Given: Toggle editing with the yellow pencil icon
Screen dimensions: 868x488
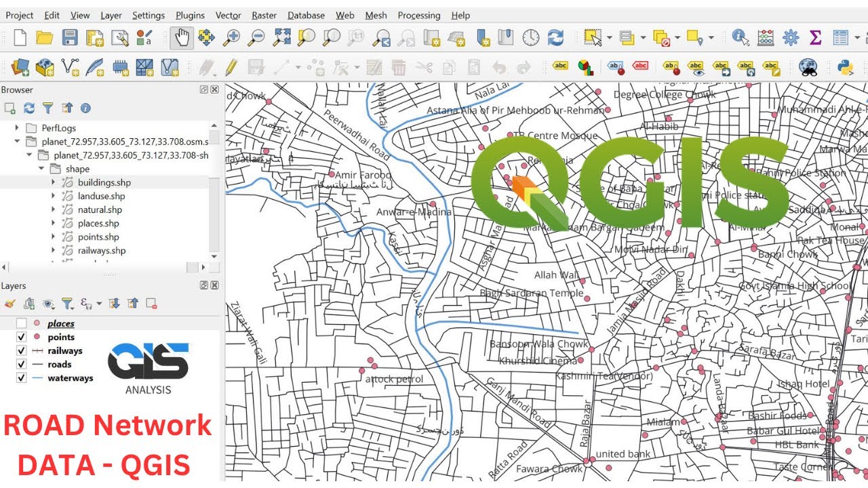Looking at the screenshot, I should click(x=231, y=67).
